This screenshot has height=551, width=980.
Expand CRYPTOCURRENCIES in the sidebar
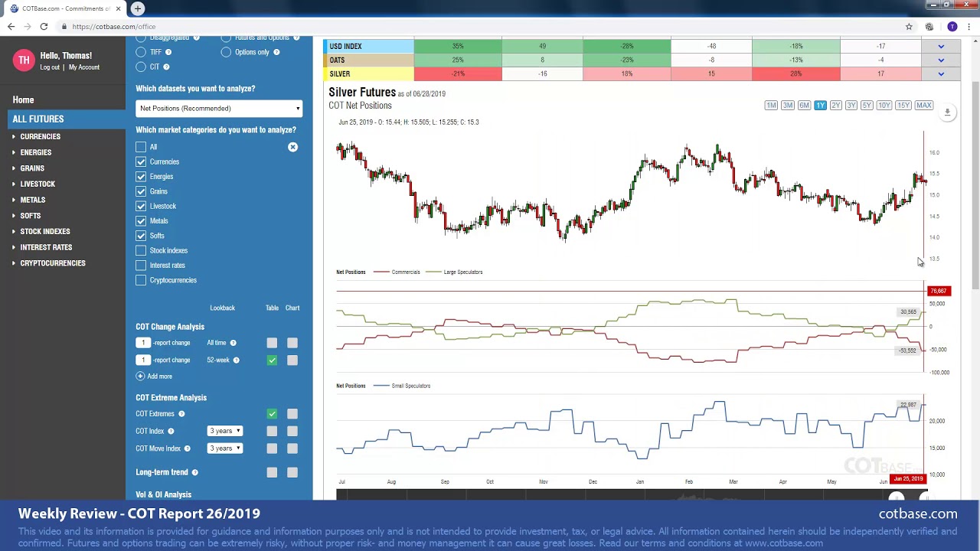click(x=14, y=263)
